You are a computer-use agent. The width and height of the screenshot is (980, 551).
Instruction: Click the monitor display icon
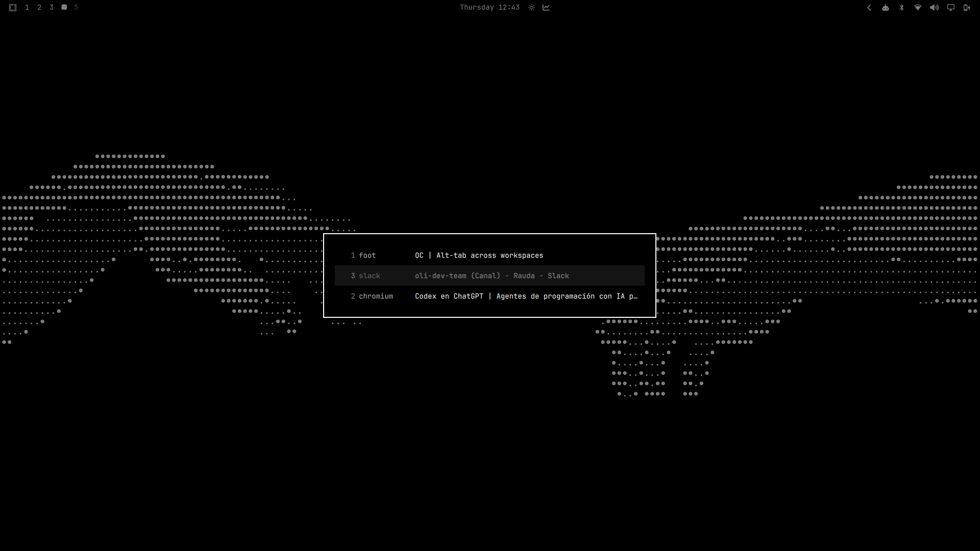pyautogui.click(x=951, y=8)
